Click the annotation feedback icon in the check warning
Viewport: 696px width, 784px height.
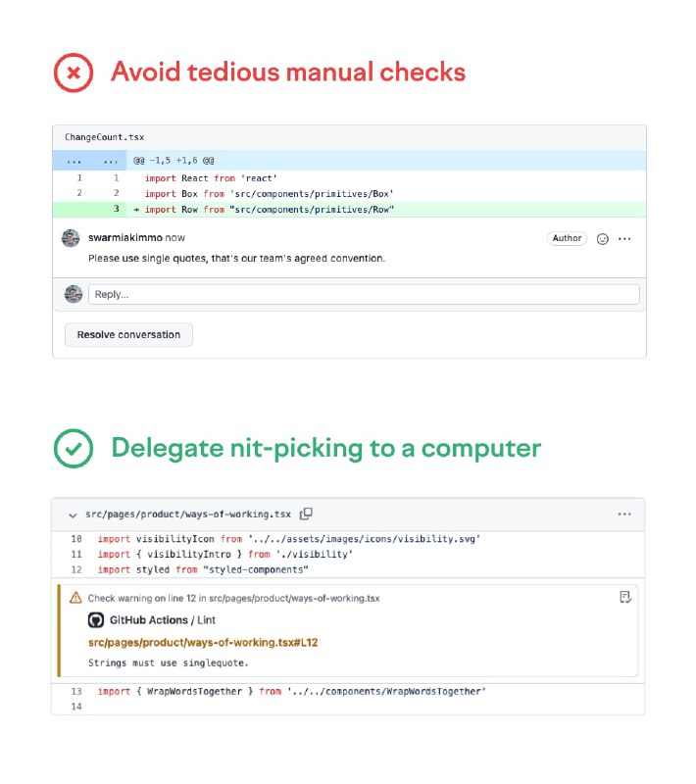(x=624, y=597)
